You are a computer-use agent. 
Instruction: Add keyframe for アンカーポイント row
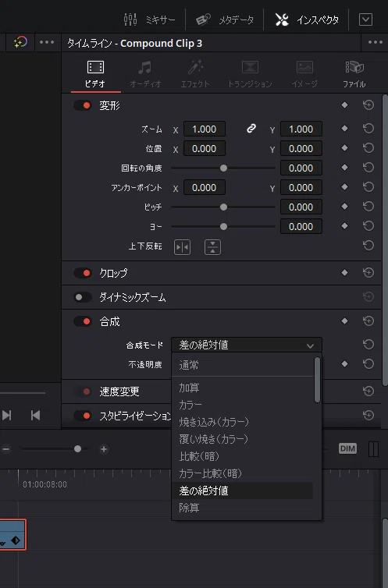pos(344,186)
